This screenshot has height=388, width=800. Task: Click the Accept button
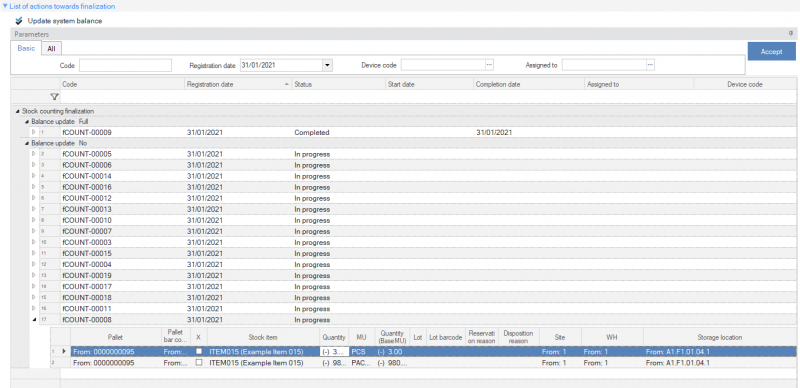(x=771, y=52)
